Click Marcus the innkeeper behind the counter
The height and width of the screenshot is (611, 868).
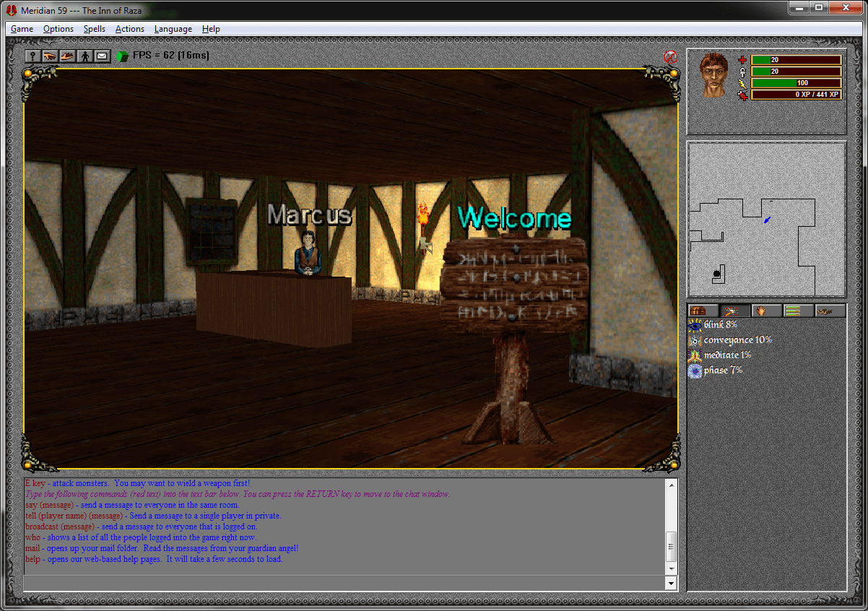pyautogui.click(x=308, y=253)
